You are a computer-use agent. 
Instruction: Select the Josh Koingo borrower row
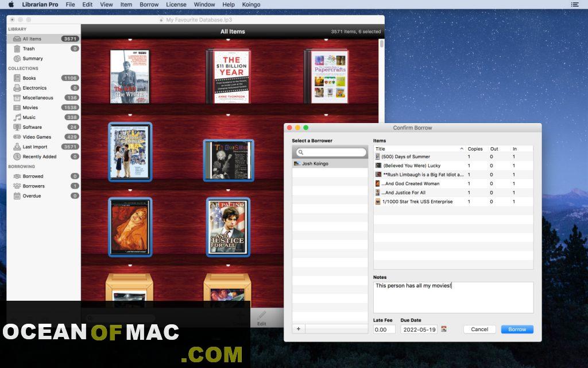(330, 163)
